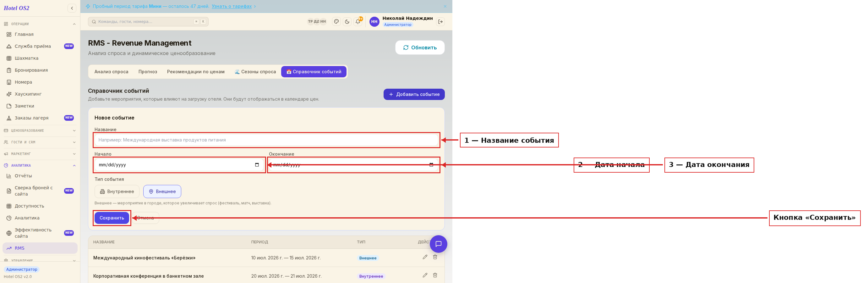Image resolution: width=868 pixels, height=283 pixels.
Task: Open the chat bubble widget
Action: tap(438, 244)
